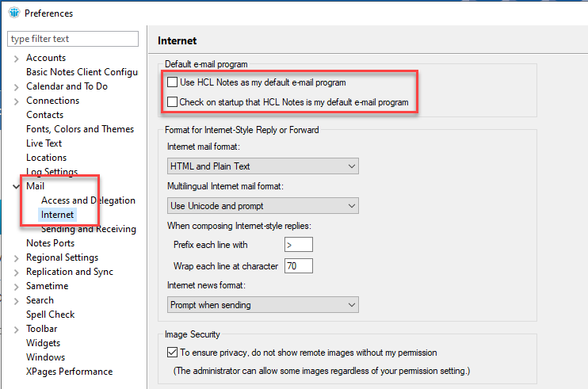Click the Wrap each line at character field
588x389 pixels.
coord(299,265)
